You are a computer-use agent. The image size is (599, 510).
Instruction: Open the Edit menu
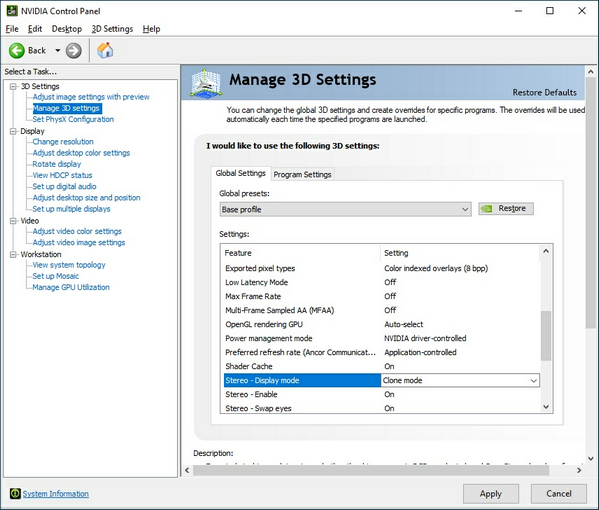pos(35,29)
